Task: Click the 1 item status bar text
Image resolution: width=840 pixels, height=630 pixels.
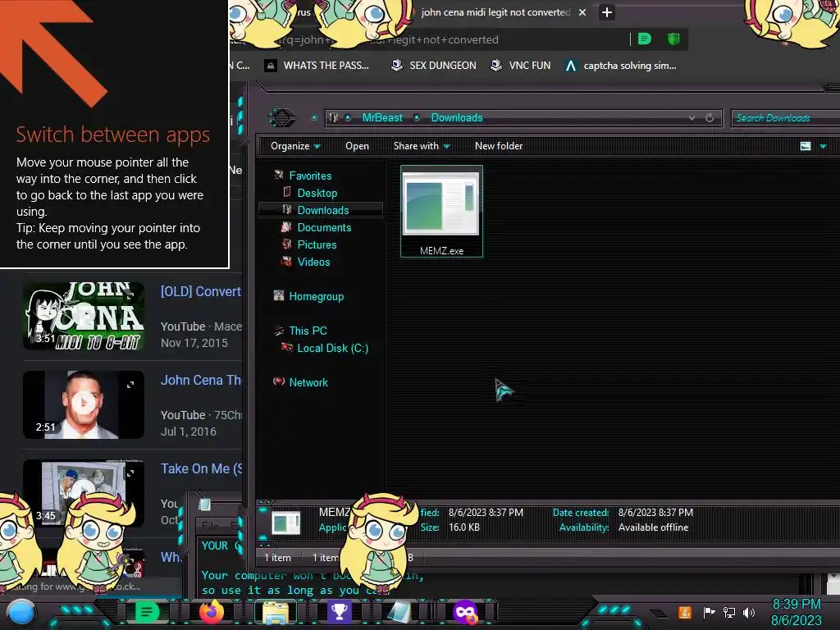Action: coord(277,558)
